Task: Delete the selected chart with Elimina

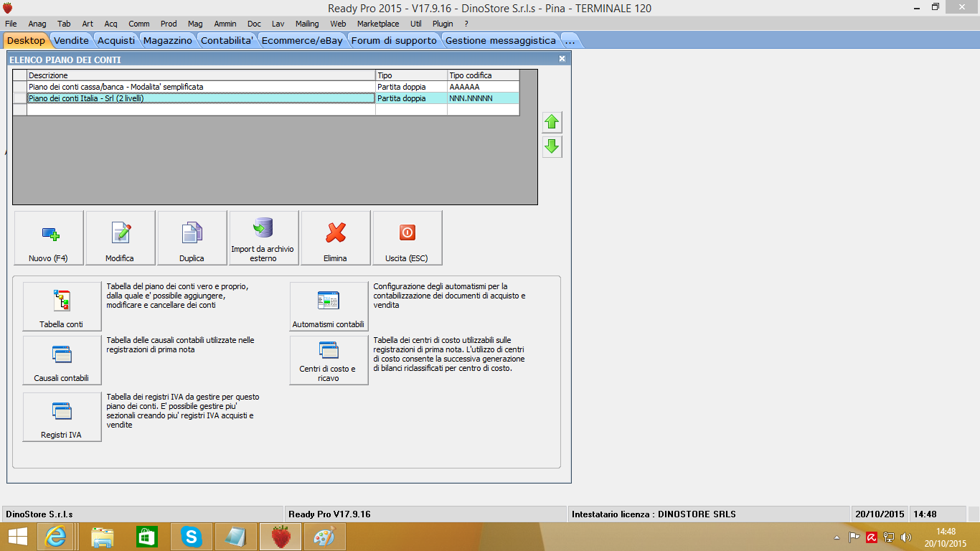Action: pyautogui.click(x=336, y=238)
